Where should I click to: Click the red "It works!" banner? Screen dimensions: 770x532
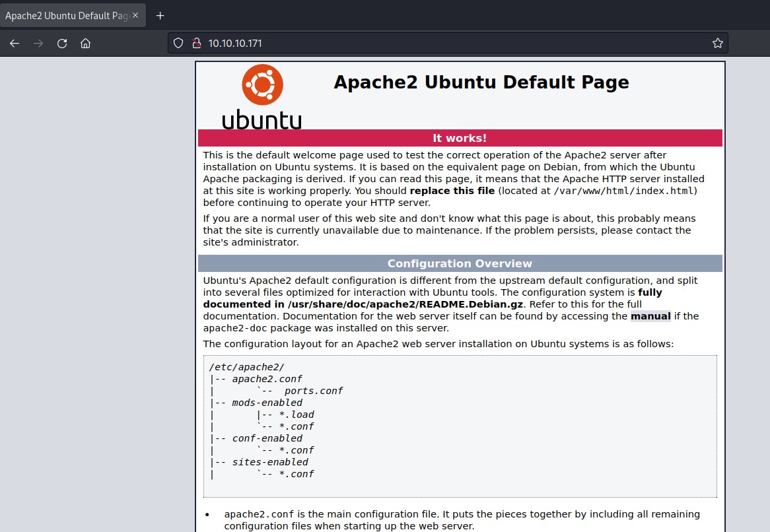(460, 138)
